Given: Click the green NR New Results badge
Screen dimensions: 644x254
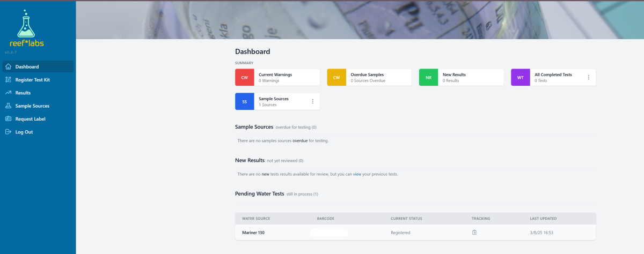Looking at the screenshot, I should tap(428, 77).
